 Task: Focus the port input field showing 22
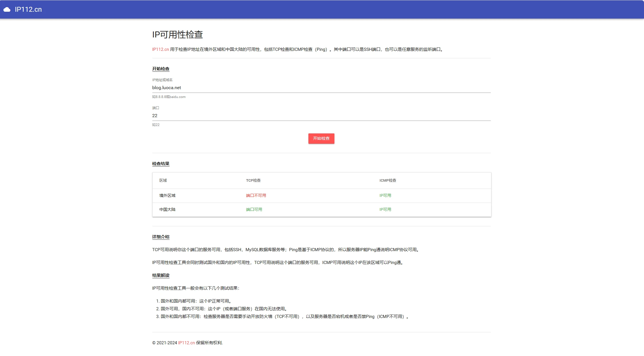(321, 116)
